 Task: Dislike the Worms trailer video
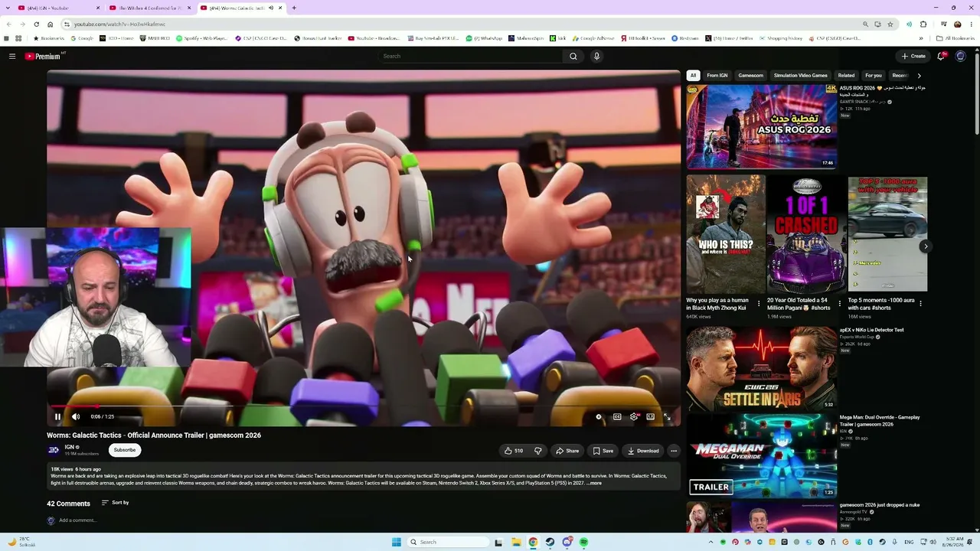tap(537, 451)
